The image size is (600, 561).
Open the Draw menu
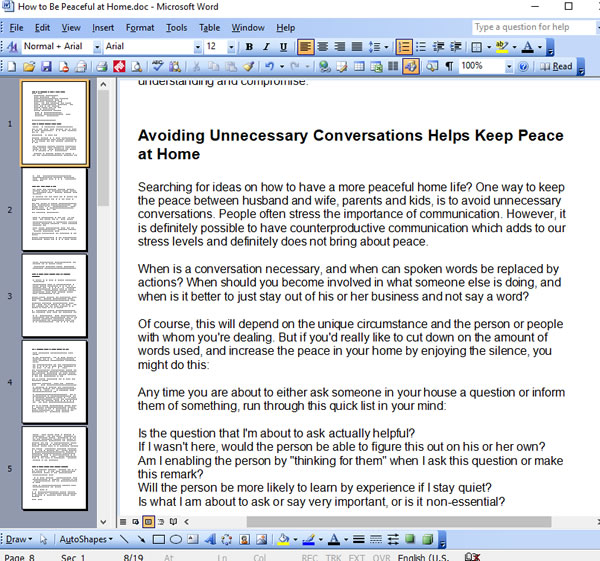(19, 540)
